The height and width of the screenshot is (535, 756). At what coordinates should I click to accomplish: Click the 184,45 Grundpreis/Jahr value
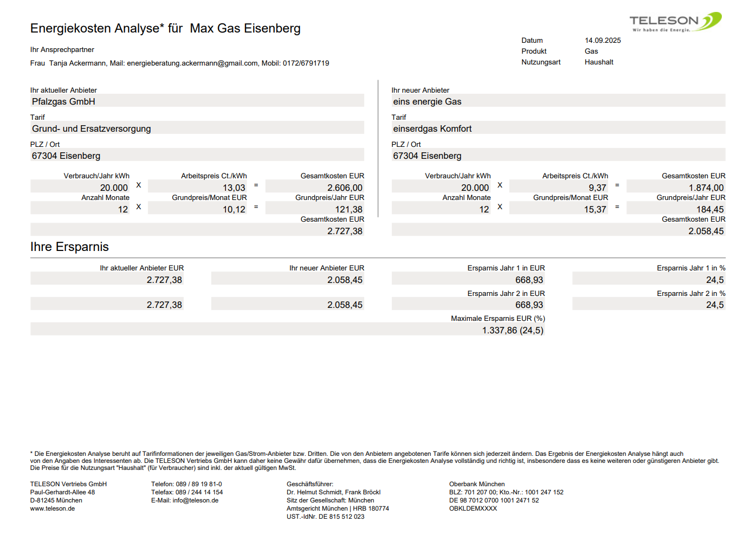(x=709, y=209)
